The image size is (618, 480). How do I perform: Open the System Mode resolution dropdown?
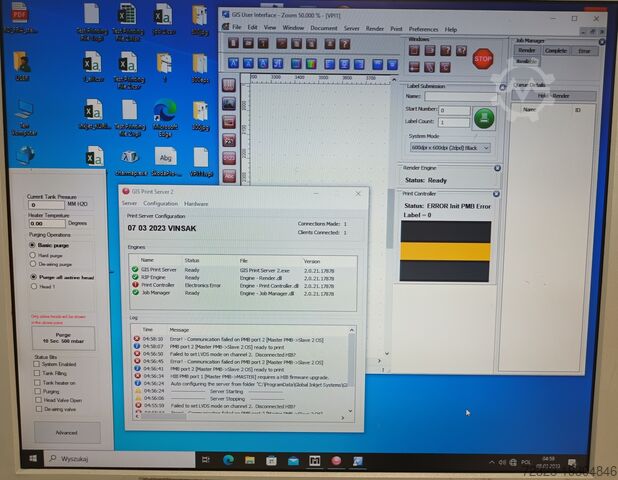pyautogui.click(x=449, y=147)
